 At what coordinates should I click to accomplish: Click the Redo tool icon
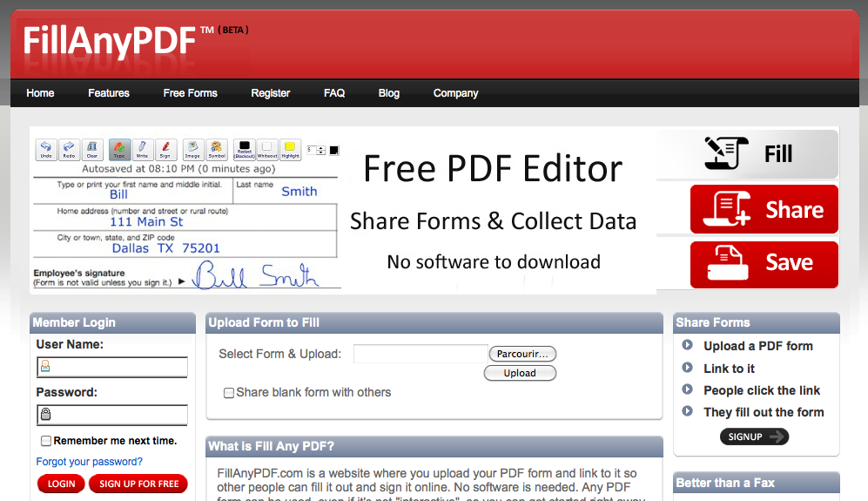pos(69,150)
